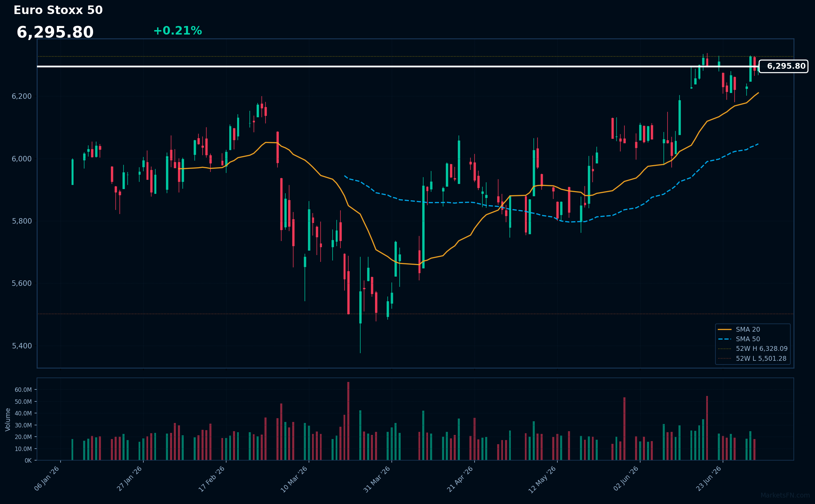
Task: Click the 5,400 price axis label
Action: coord(22,346)
